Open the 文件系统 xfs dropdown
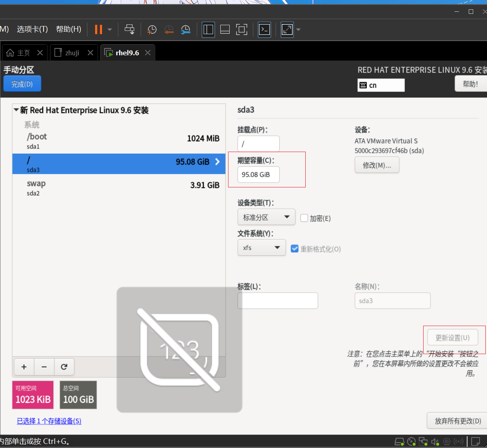This screenshot has height=448, width=487. (261, 248)
